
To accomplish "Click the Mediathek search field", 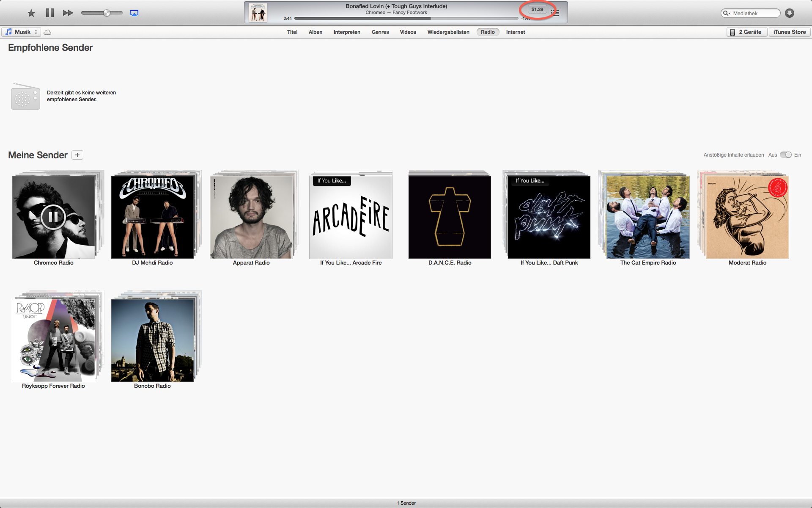I will point(751,13).
